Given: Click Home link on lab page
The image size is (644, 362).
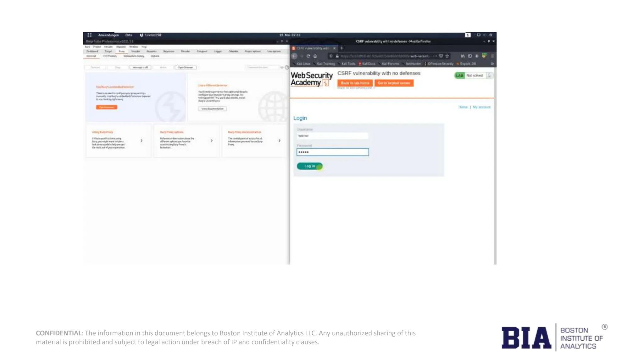Looking at the screenshot, I should pos(463,107).
